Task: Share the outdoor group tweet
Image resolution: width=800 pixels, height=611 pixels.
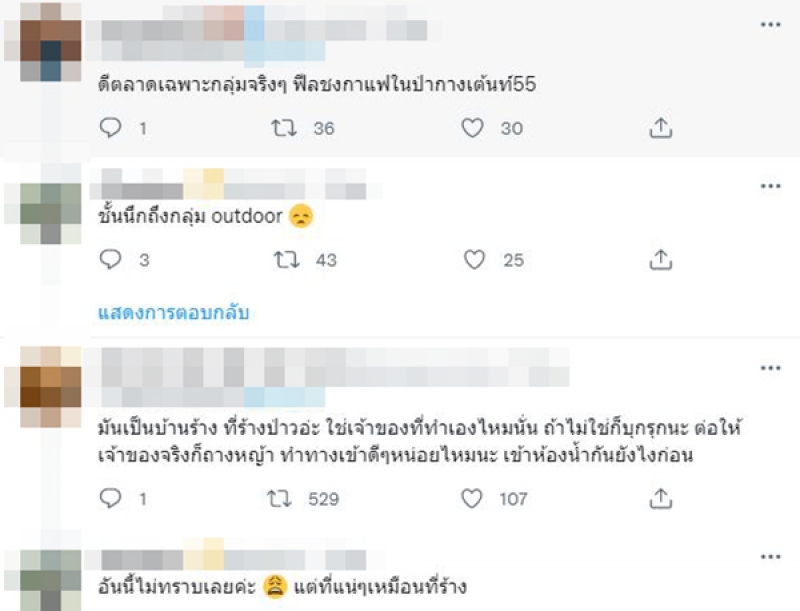Action: 661,260
